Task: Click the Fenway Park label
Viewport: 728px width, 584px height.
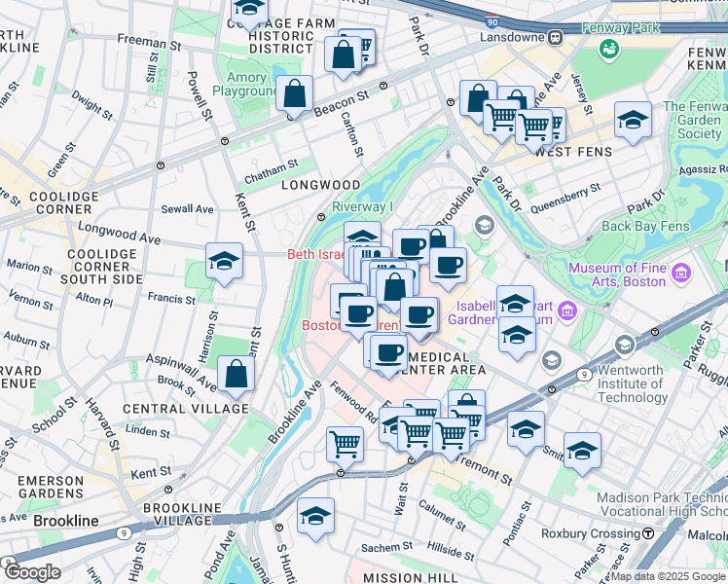Action: (620, 28)
